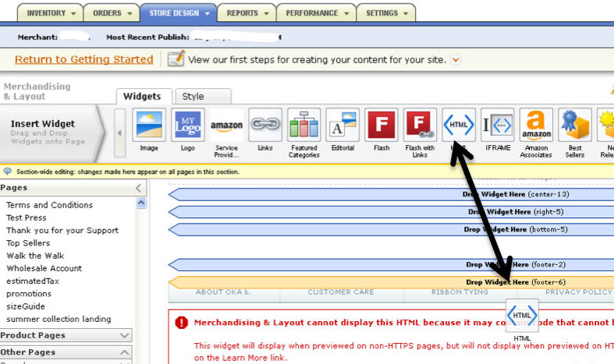Choose the Links chain widget icon
Screen dimensions: 614x364
click(265, 125)
